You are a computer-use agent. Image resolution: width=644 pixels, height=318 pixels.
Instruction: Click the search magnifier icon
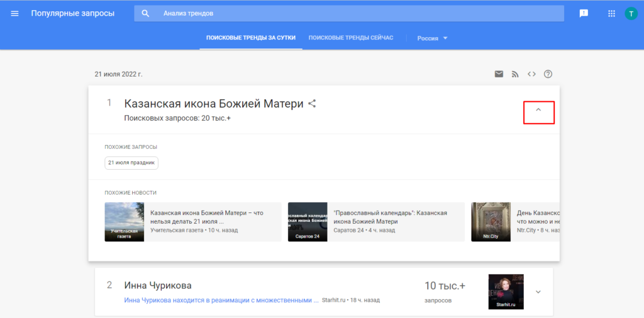(145, 13)
